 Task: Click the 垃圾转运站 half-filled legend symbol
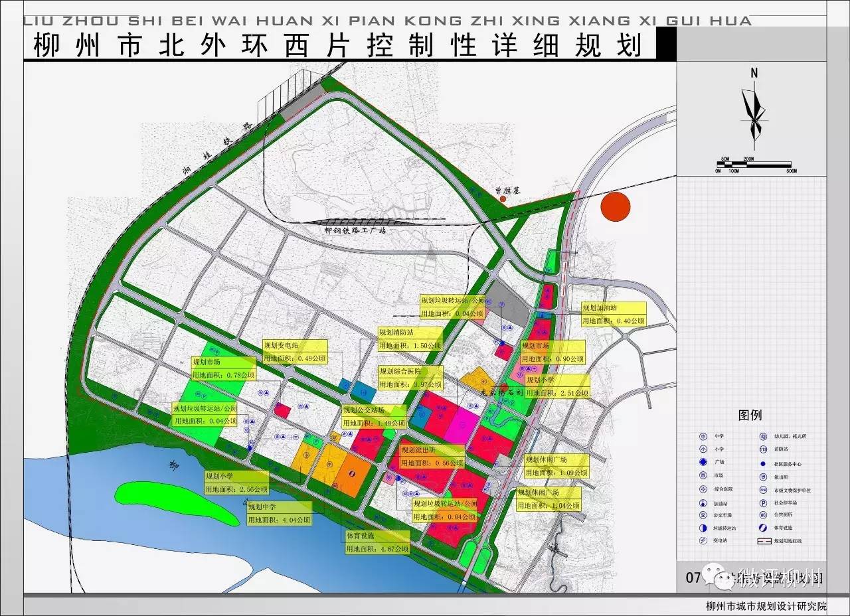click(703, 528)
